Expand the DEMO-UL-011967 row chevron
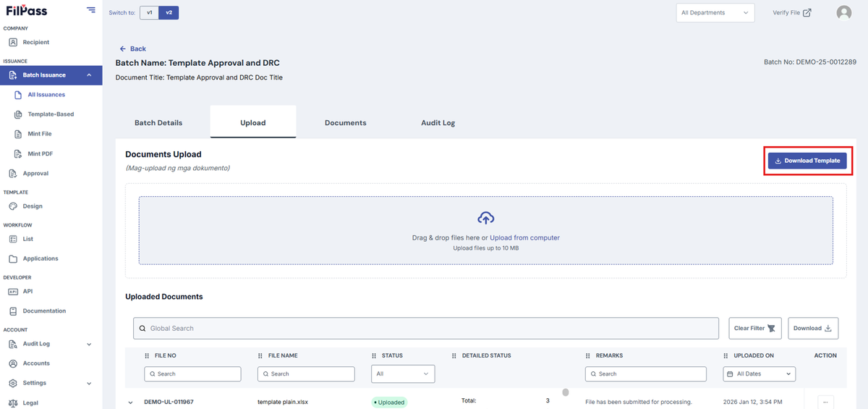Screen dimensions: 868x409 131,402
